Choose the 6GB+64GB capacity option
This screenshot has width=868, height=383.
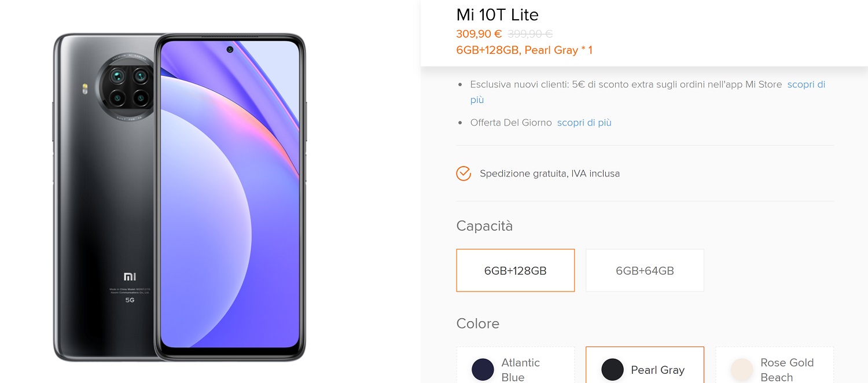pyautogui.click(x=645, y=270)
